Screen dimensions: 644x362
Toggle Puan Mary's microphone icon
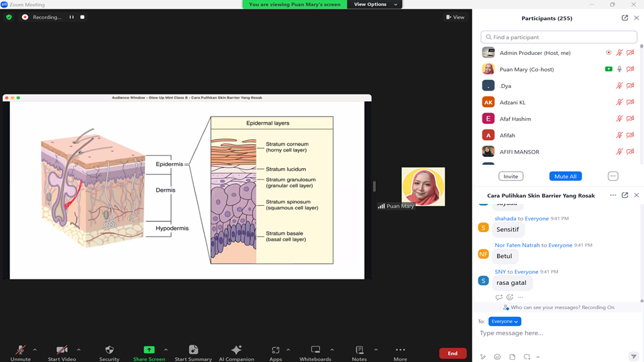point(619,69)
